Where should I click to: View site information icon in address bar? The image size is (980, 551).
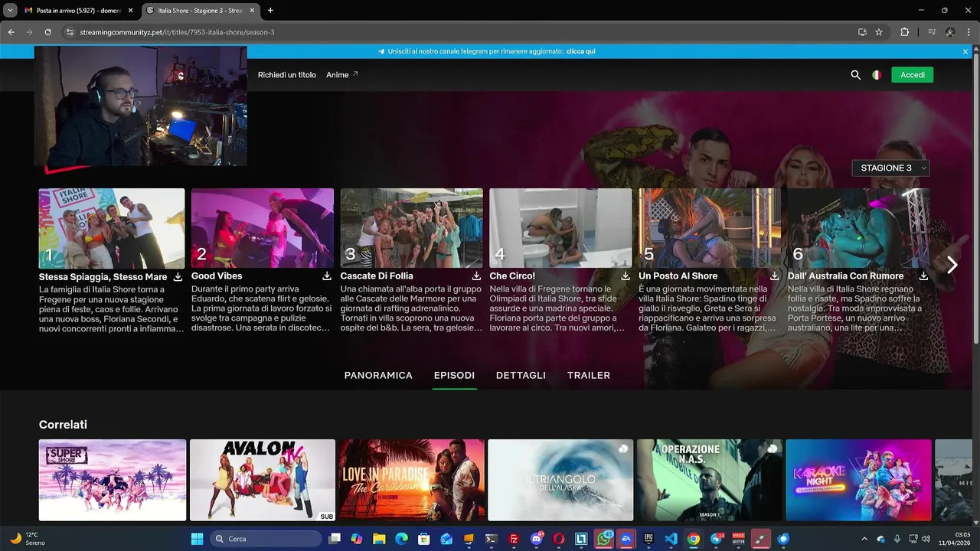coord(70,32)
